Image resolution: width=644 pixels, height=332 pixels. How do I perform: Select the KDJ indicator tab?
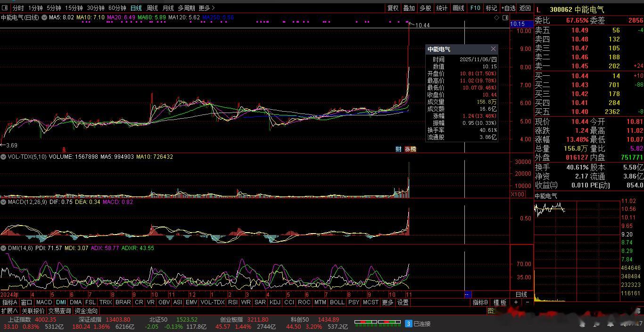pyautogui.click(x=275, y=302)
